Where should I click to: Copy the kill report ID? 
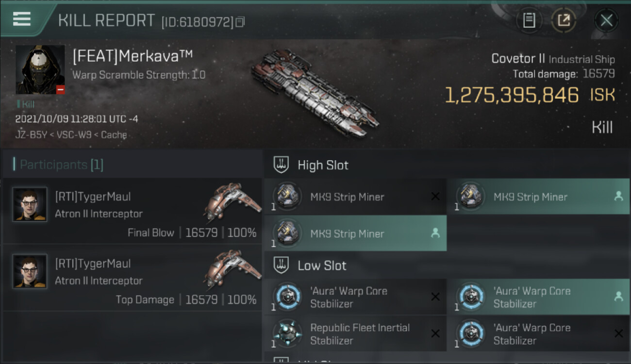pos(240,21)
